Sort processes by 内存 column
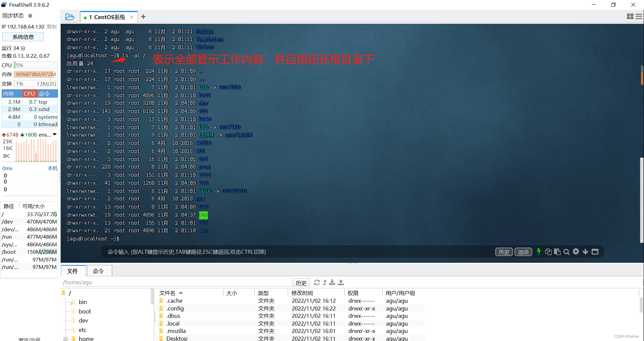 click(12, 94)
